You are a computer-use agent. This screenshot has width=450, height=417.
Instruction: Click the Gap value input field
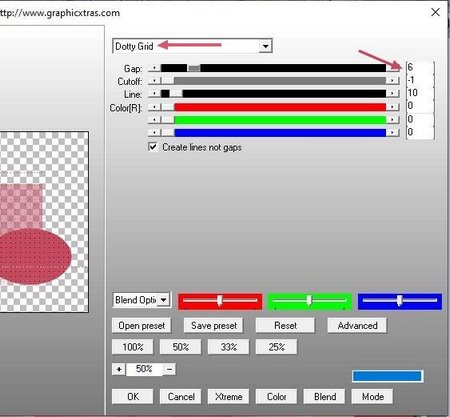[420, 68]
